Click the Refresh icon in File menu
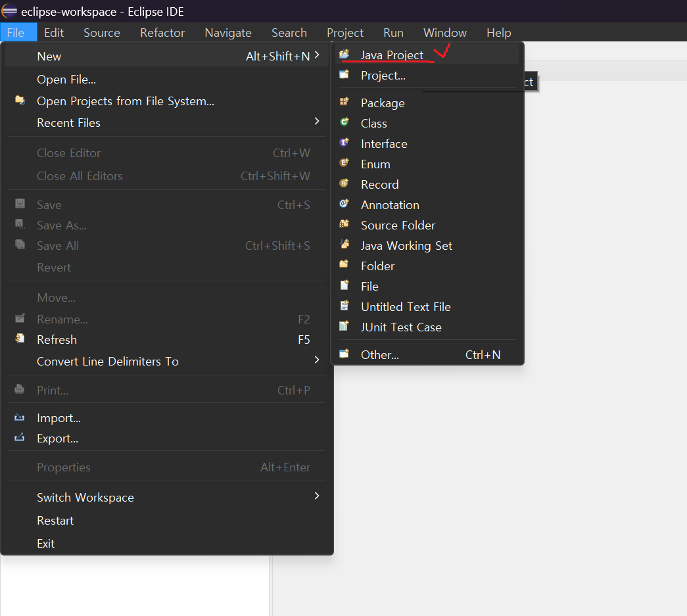The width and height of the screenshot is (687, 616). (x=20, y=338)
